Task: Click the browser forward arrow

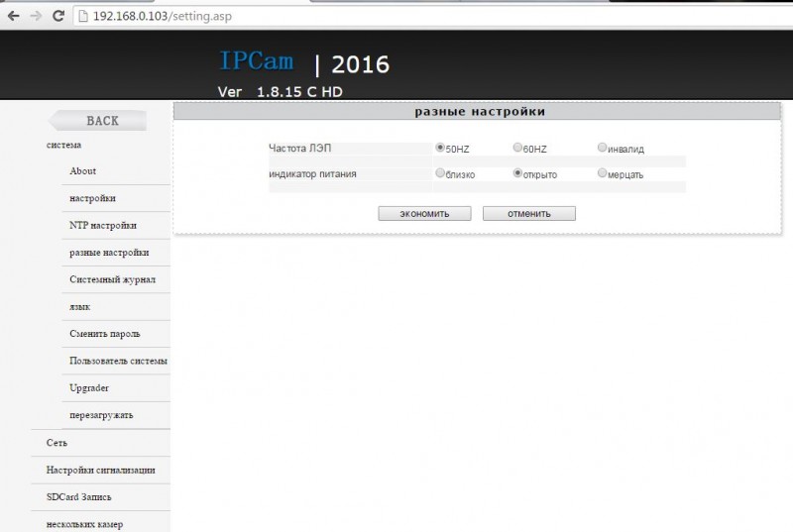Action: pos(36,16)
